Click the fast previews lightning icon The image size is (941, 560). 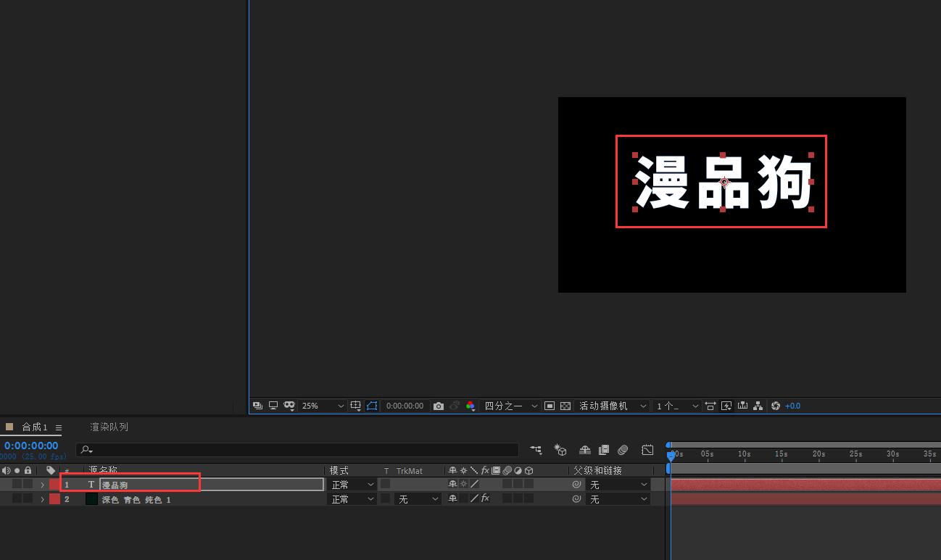726,406
